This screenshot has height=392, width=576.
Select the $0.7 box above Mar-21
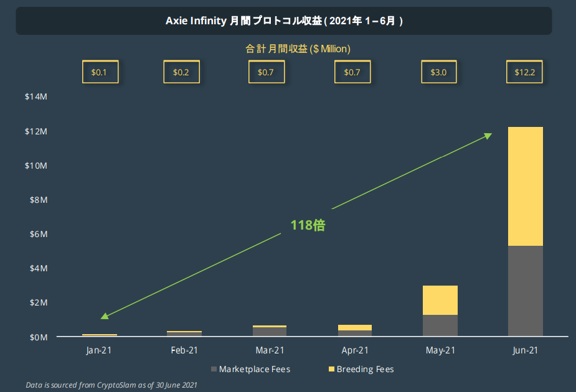267,72
